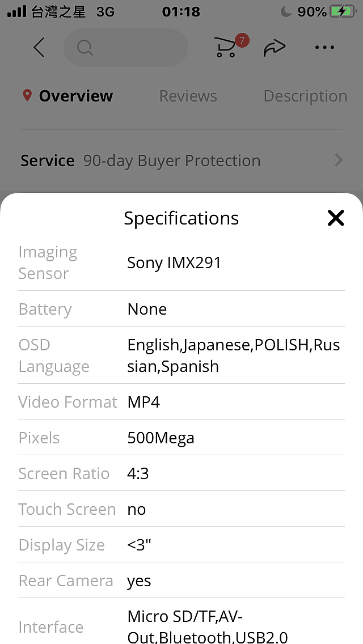363x644 pixels.
Task: Close the Specifications panel with X
Action: [335, 218]
